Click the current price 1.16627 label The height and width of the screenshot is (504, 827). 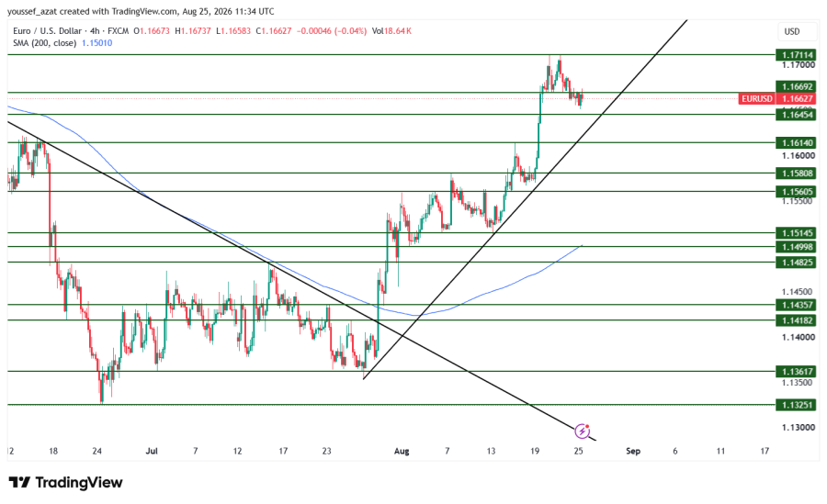(796, 98)
